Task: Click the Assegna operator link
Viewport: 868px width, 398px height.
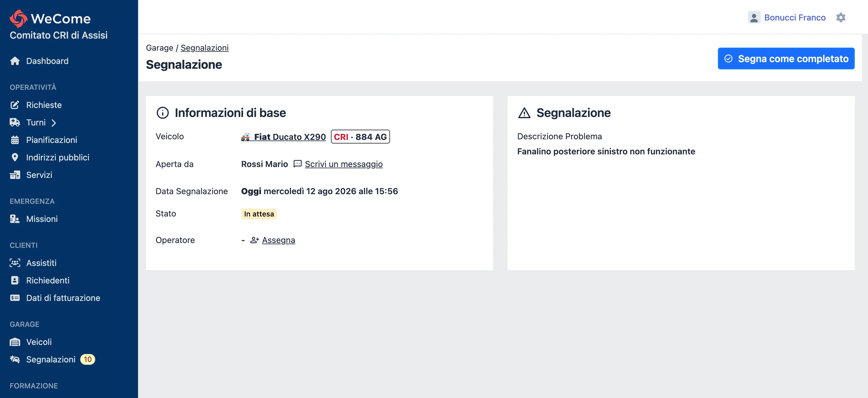Action: (278, 240)
